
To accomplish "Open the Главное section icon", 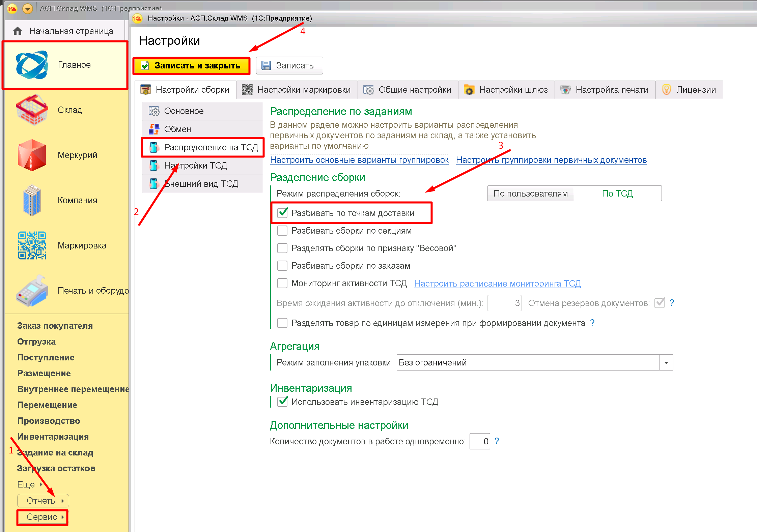I will coord(32,65).
